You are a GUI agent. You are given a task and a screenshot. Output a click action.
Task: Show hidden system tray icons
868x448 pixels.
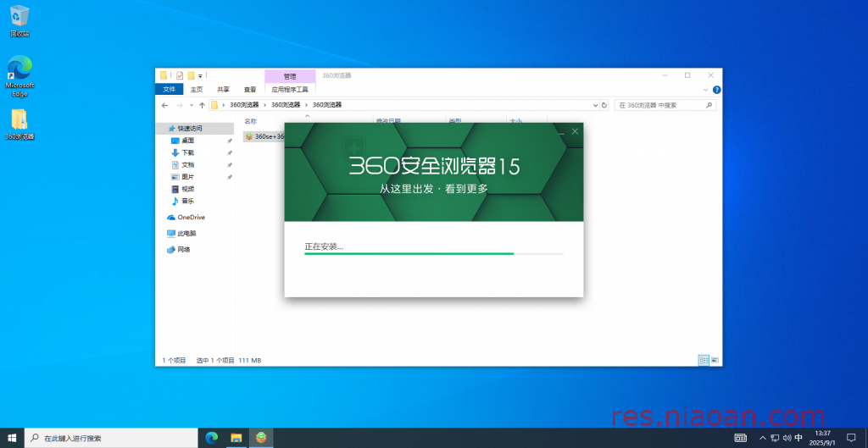[x=763, y=438]
